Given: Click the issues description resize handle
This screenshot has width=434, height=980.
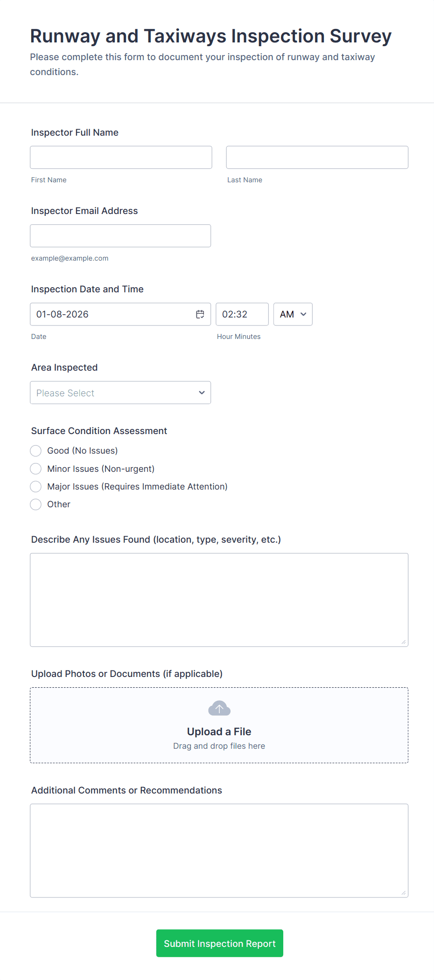Looking at the screenshot, I should 404,642.
